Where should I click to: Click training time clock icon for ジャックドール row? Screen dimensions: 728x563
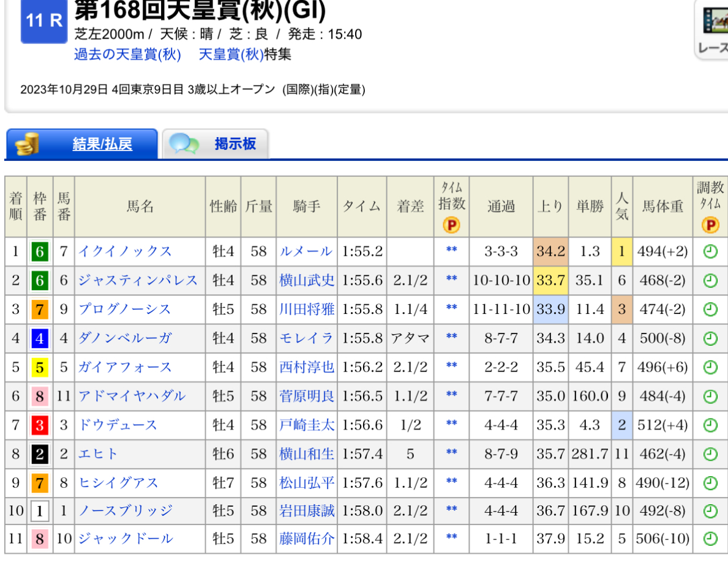coord(710,539)
